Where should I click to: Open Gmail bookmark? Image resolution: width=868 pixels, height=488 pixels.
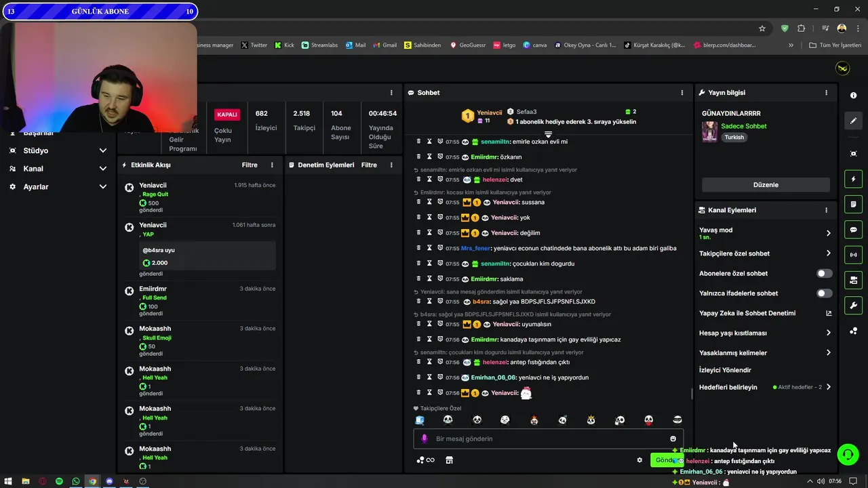click(384, 45)
